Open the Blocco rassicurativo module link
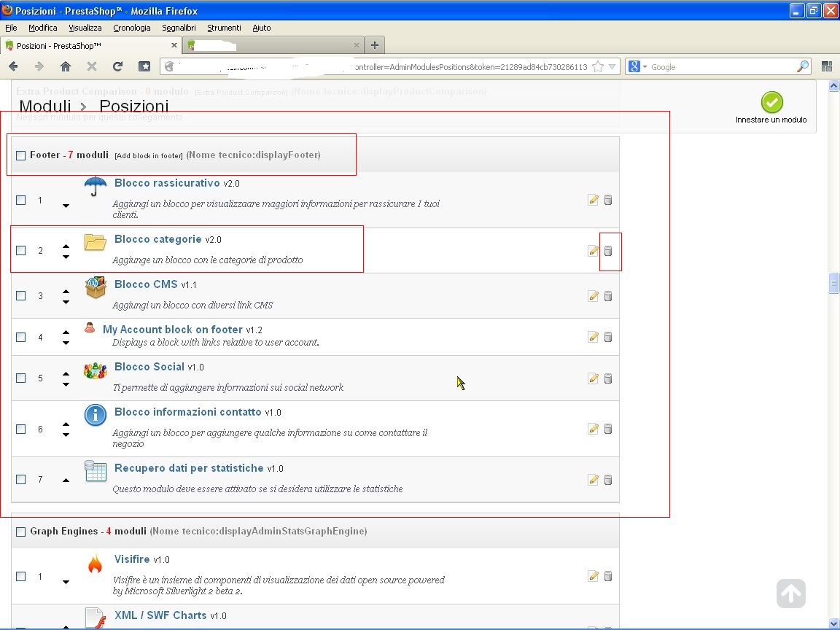 coord(167,183)
